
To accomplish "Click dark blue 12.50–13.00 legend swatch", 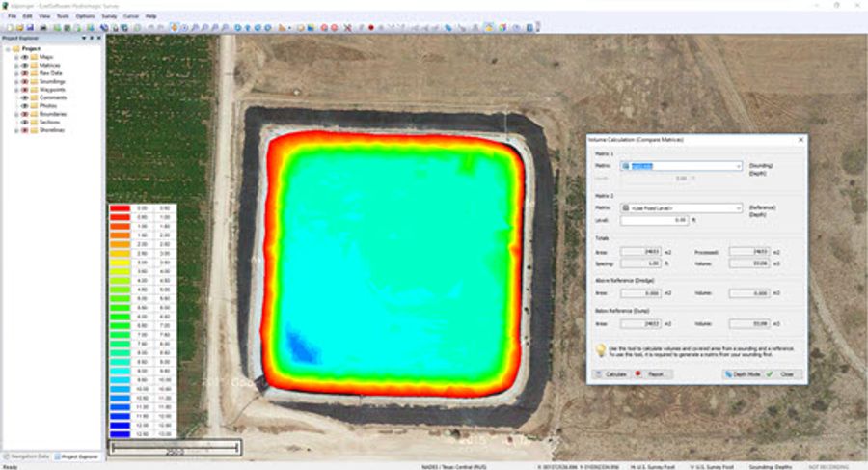I will point(120,434).
